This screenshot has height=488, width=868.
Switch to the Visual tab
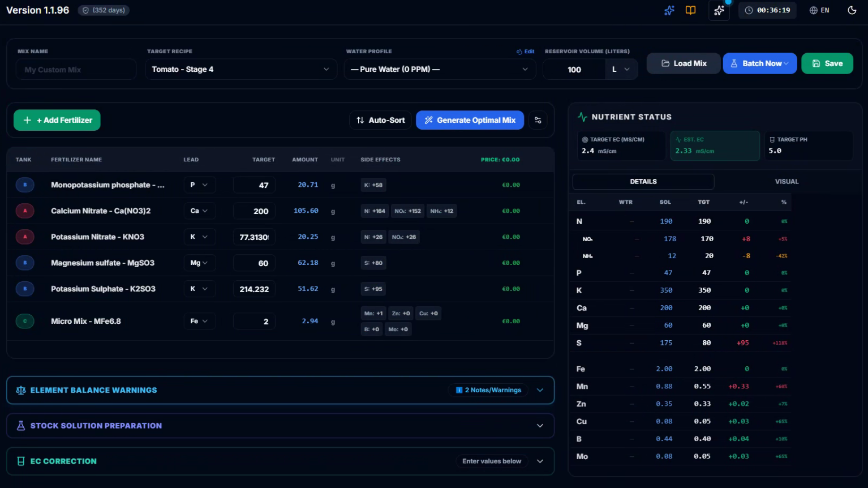point(787,182)
